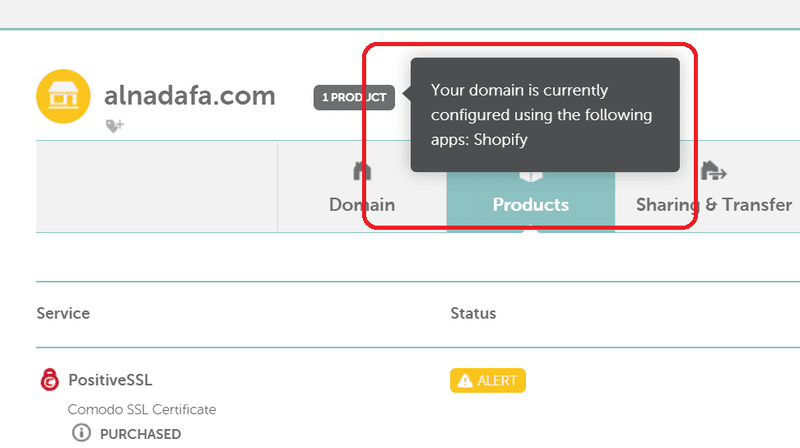
Task: Click the yellow ALERT status badge
Action: pos(488,381)
